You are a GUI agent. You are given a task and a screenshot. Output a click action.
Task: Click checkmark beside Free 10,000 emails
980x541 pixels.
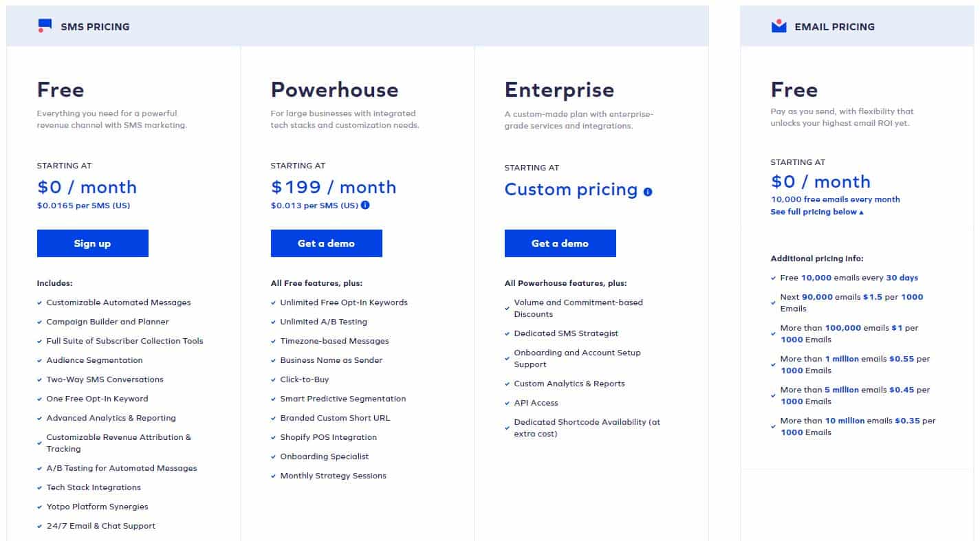tap(774, 278)
